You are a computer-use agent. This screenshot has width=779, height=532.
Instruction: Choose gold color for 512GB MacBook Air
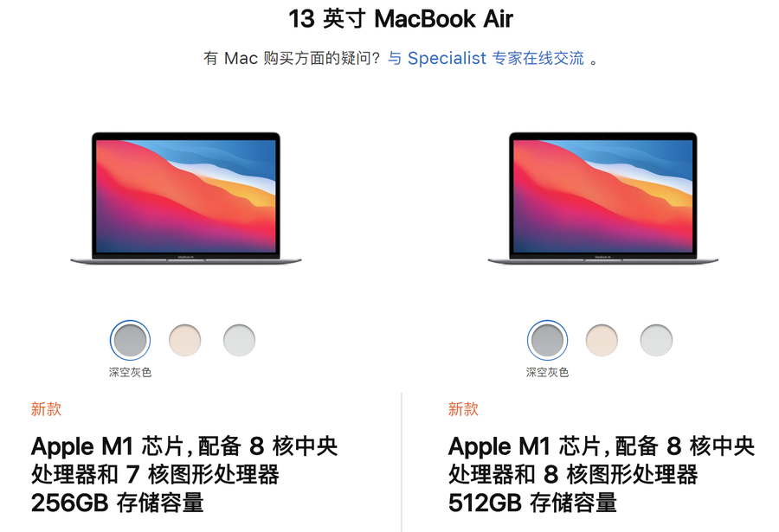(602, 340)
